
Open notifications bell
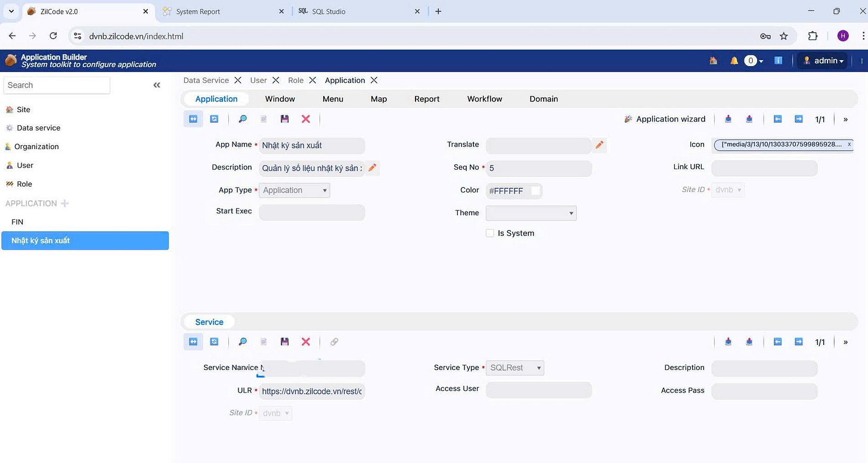(734, 60)
